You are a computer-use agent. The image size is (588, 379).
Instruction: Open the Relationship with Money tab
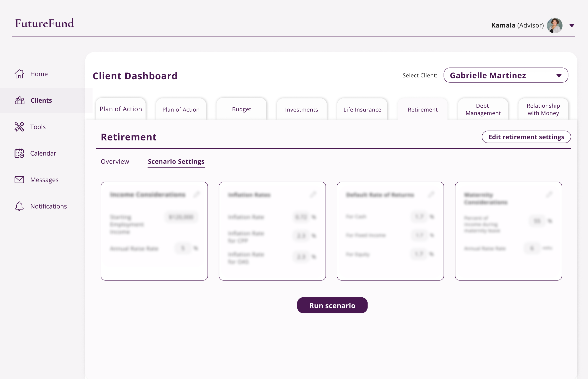[x=543, y=109]
